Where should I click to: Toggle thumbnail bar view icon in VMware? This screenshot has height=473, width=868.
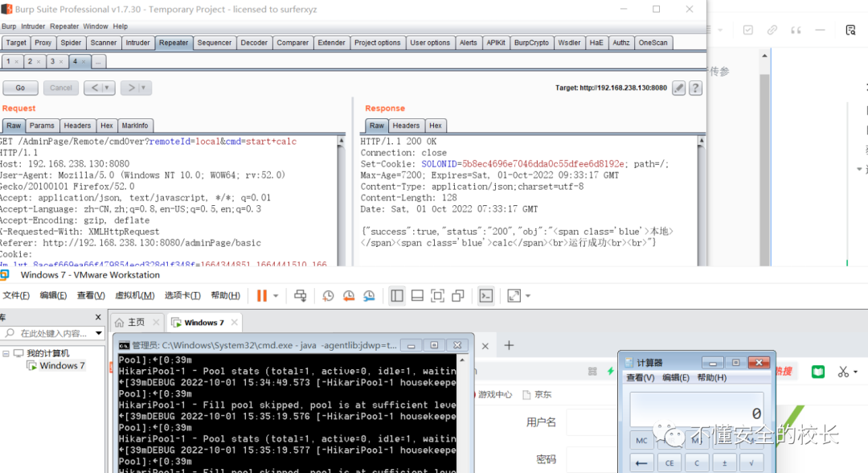[x=417, y=296]
